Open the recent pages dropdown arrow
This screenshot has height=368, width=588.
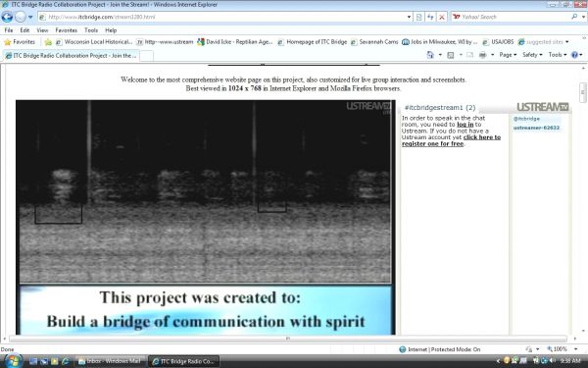point(30,17)
